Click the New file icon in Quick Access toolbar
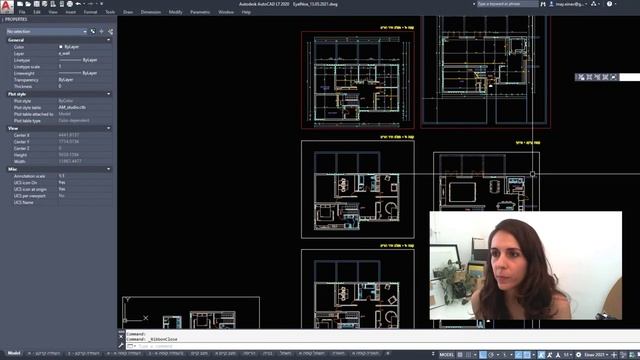 click(x=20, y=4)
